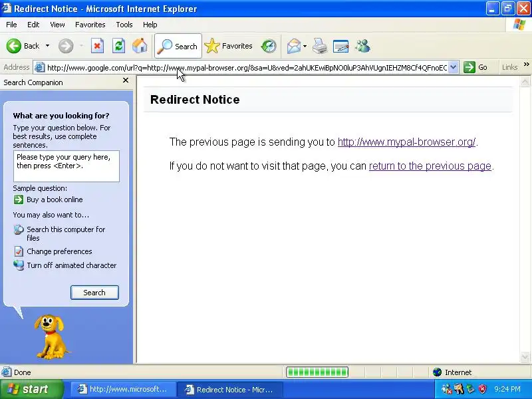Select Turn off animated character
Viewport: 532px width, 399px height.
72,265
